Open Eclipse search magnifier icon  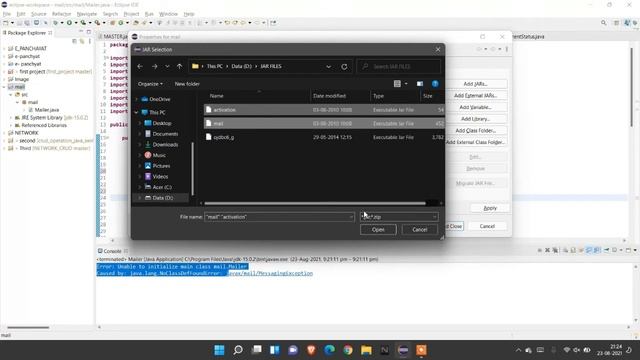pyautogui.click(x=603, y=23)
